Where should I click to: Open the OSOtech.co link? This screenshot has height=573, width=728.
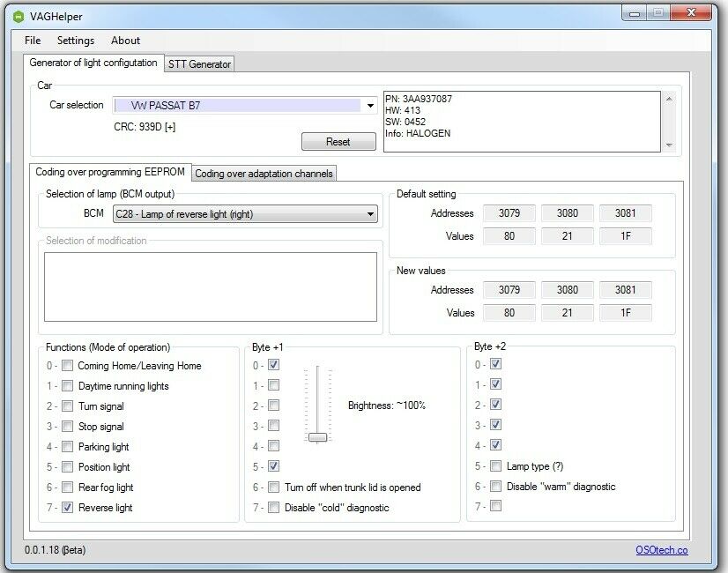tap(661, 550)
